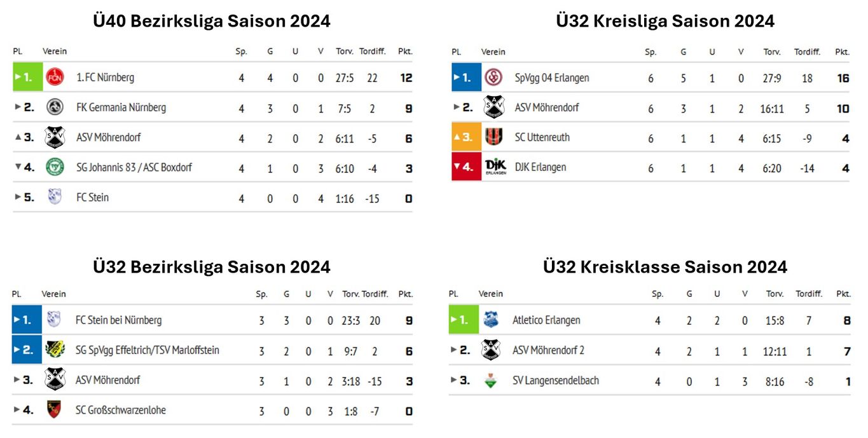
Task: Click the up arrow beside position 3 Möhrendorf
Action: (18, 137)
